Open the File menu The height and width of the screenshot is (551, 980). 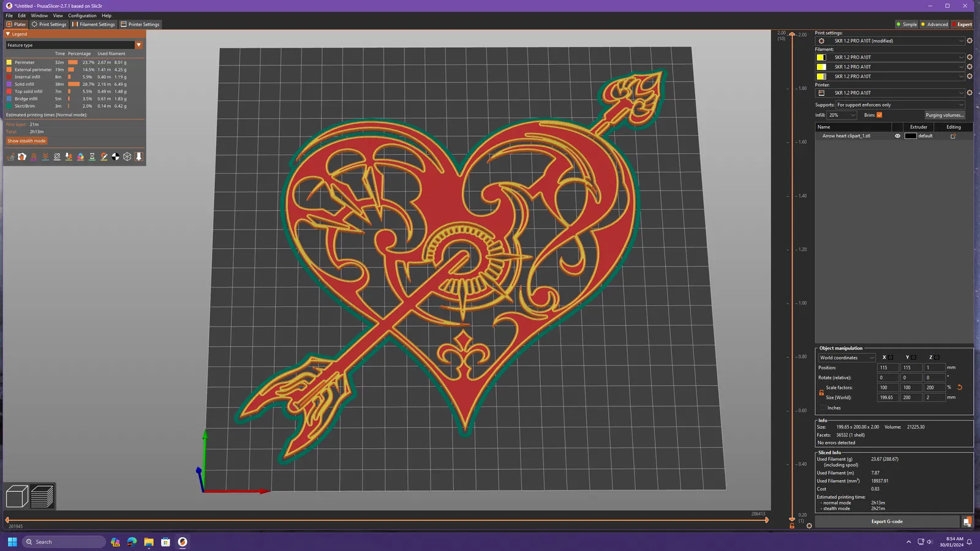tap(9, 15)
